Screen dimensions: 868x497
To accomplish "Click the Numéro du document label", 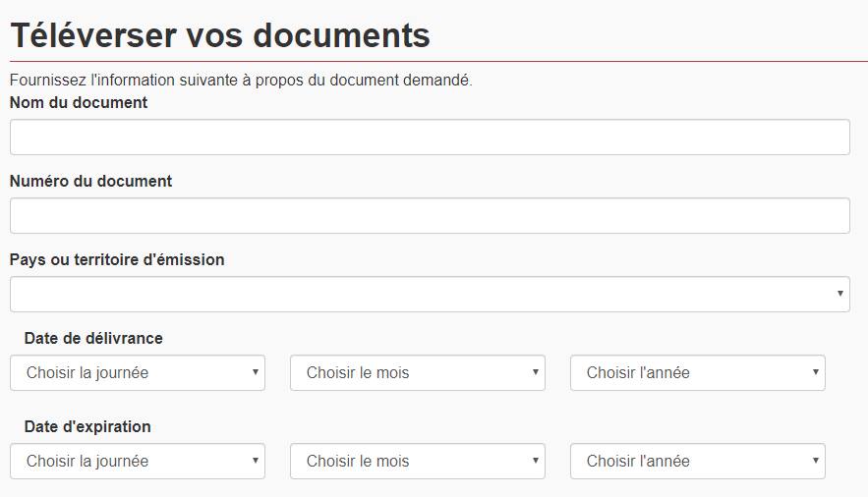I will [90, 182].
